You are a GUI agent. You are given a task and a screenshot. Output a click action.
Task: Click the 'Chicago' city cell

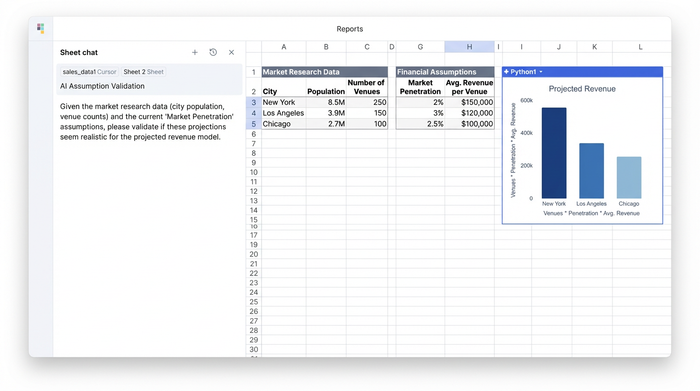(284, 124)
